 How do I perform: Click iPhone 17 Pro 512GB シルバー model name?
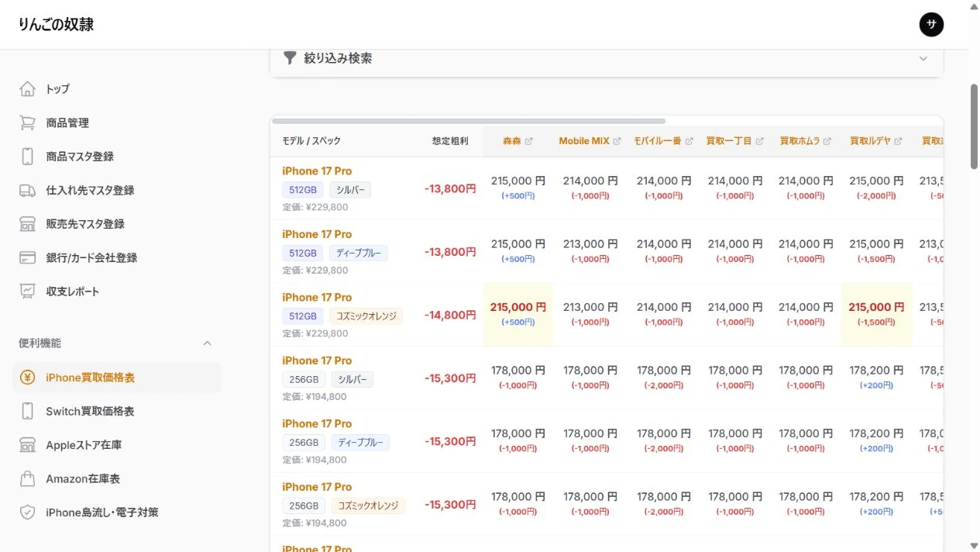317,171
